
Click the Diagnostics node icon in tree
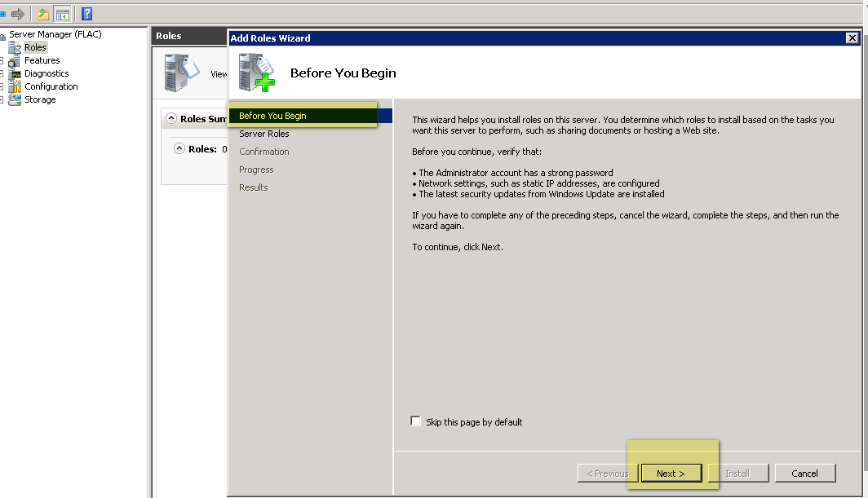[x=15, y=73]
